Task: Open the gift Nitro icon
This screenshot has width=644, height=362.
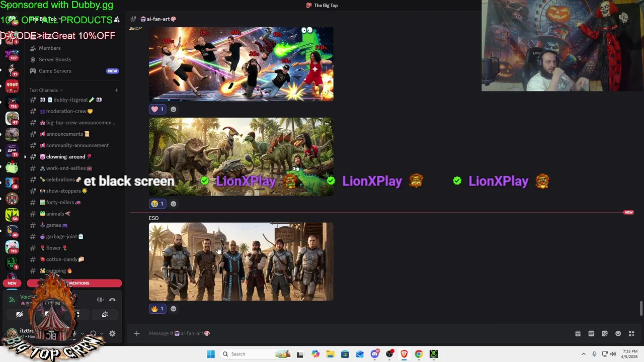Action: click(578, 333)
